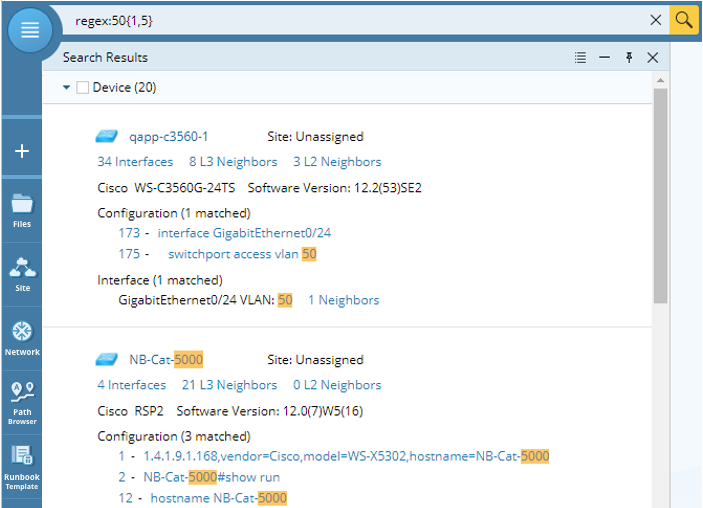Open 1 Neighbors link
This screenshot has height=508, width=703.
click(343, 300)
